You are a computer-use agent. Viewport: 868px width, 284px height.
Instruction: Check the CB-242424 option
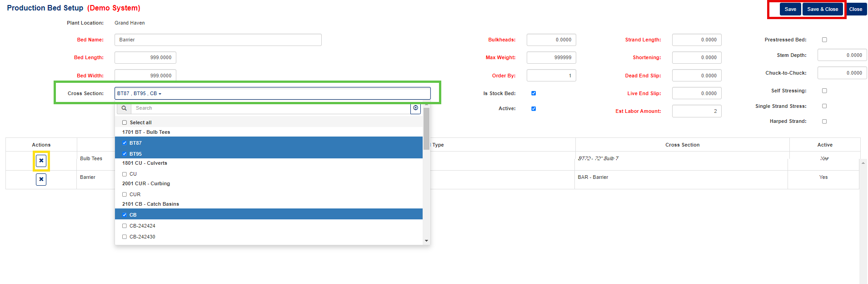pos(125,226)
